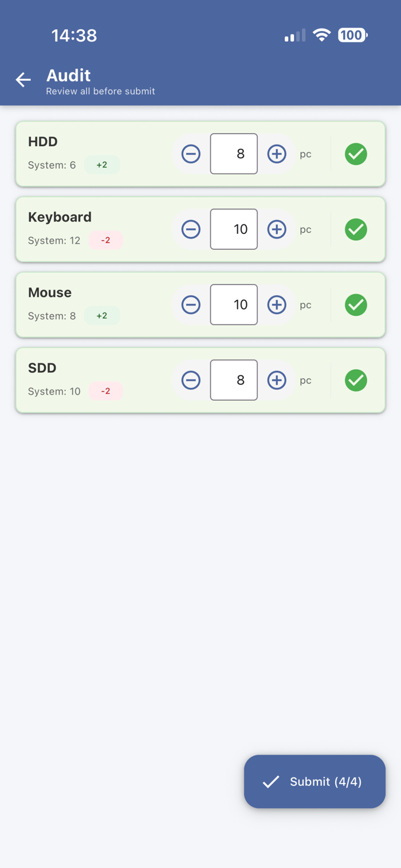Toggle the Keyboard verified checkmark

356,229
